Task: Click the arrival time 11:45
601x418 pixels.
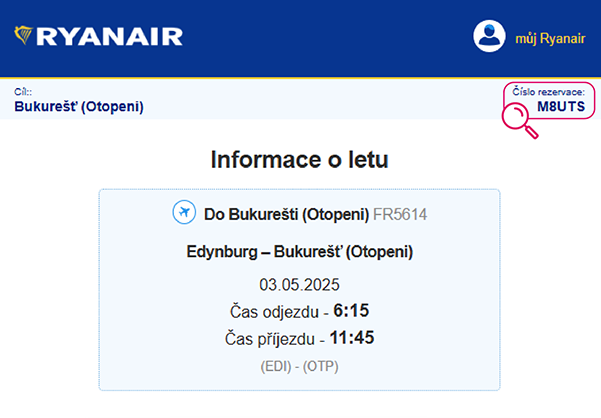Action: click(x=352, y=338)
